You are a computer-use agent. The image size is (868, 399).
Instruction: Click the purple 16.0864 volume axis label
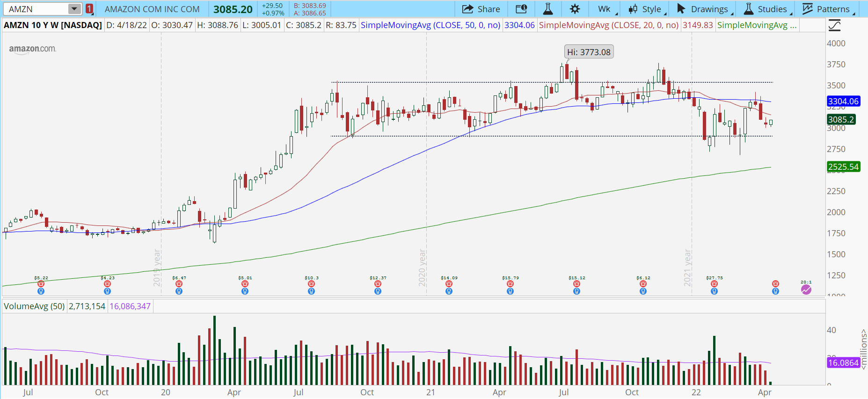(843, 363)
